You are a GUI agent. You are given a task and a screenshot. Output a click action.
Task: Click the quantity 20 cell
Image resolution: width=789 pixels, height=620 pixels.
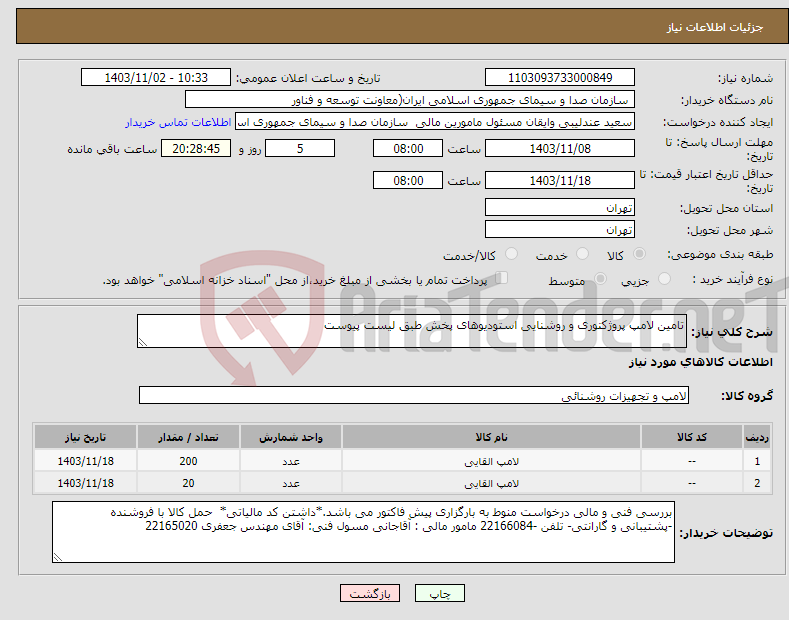click(188, 483)
